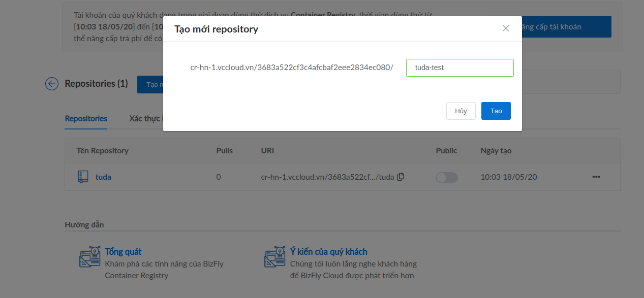Switch to the Repositories tab
The height and width of the screenshot is (298, 644).
(x=86, y=119)
